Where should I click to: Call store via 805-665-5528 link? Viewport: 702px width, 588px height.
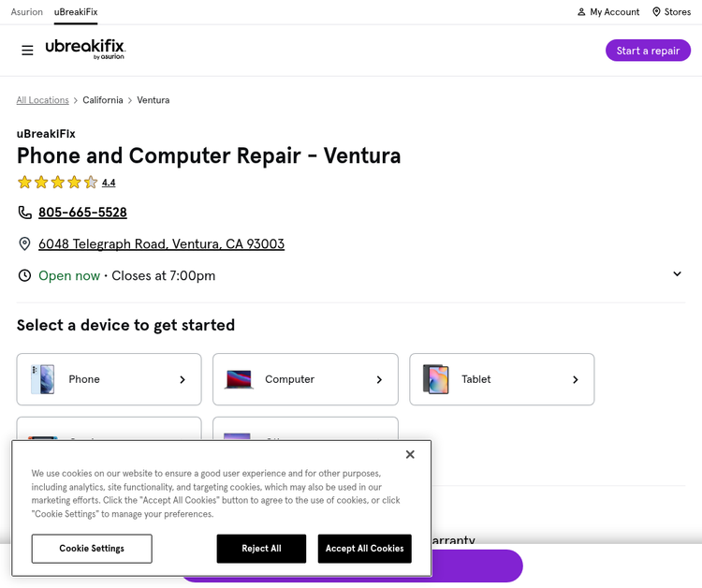pyautogui.click(x=82, y=213)
